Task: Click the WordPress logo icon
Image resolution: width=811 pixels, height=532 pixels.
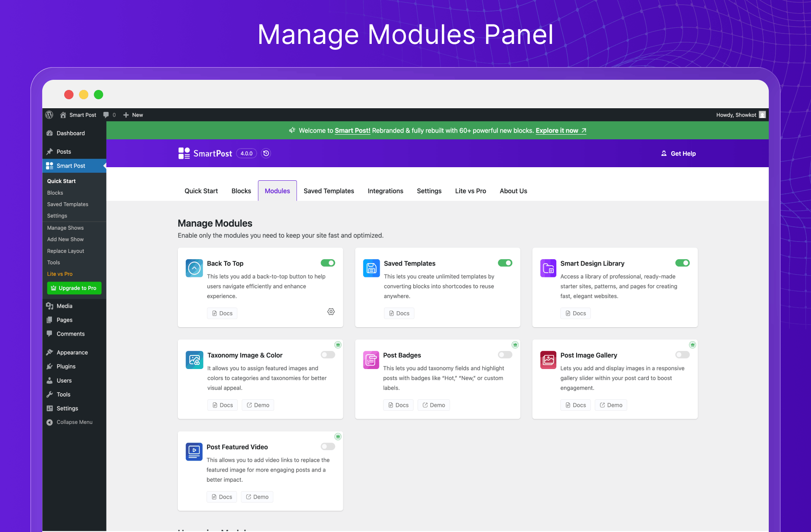Action: [x=49, y=115]
